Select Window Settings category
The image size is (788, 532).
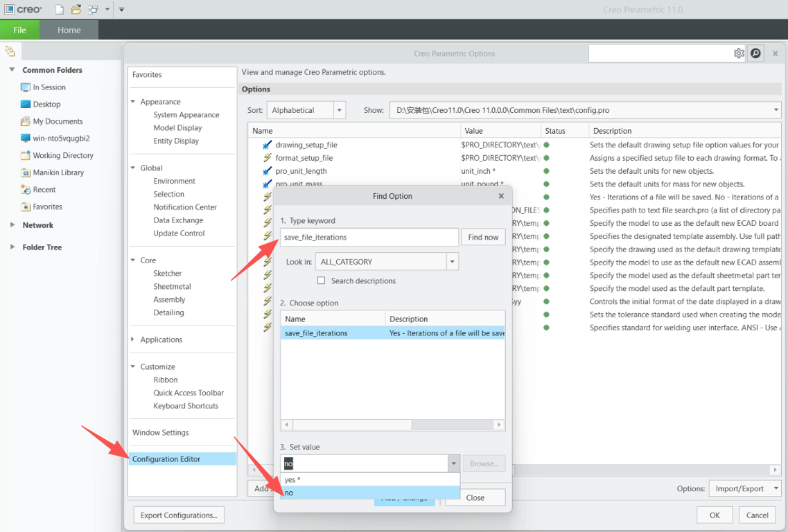tap(160, 432)
